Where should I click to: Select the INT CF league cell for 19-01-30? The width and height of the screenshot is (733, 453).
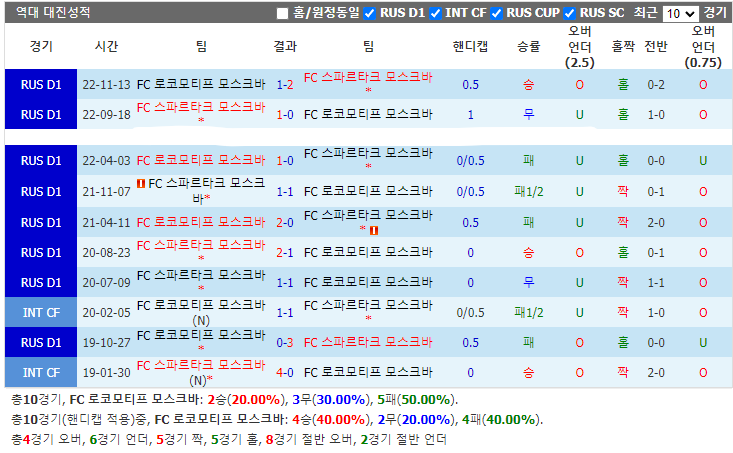coord(41,373)
